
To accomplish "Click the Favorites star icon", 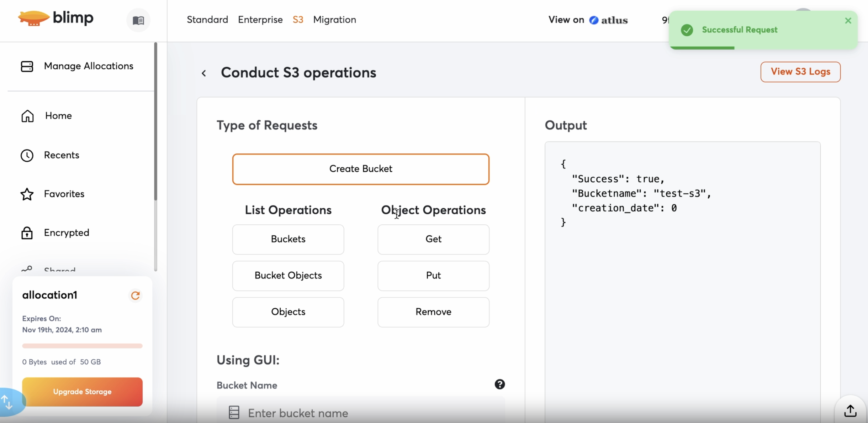I will coord(27,194).
